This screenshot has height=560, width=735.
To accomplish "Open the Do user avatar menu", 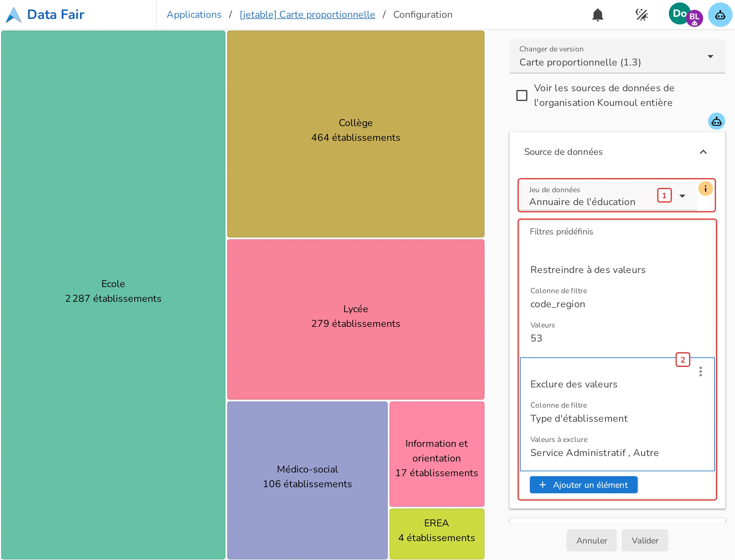I will (679, 13).
